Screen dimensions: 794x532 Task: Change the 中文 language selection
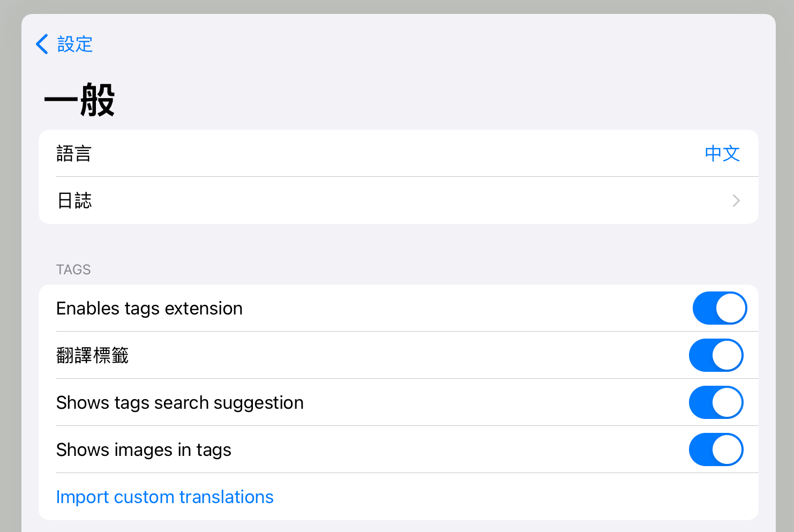pos(722,154)
